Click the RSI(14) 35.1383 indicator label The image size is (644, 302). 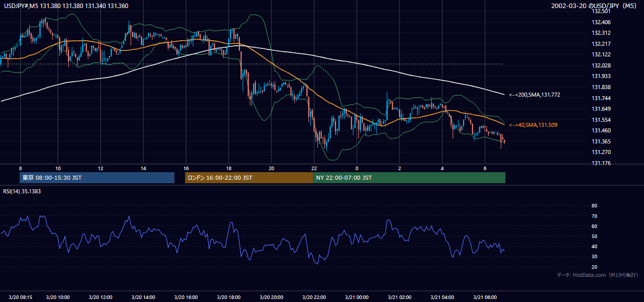point(22,191)
